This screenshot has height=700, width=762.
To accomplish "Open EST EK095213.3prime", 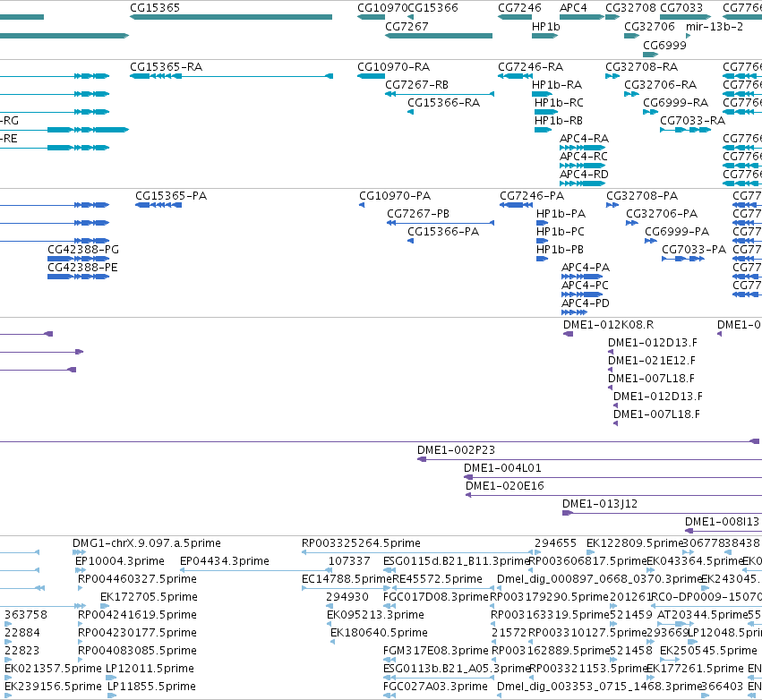I will (x=375, y=616).
